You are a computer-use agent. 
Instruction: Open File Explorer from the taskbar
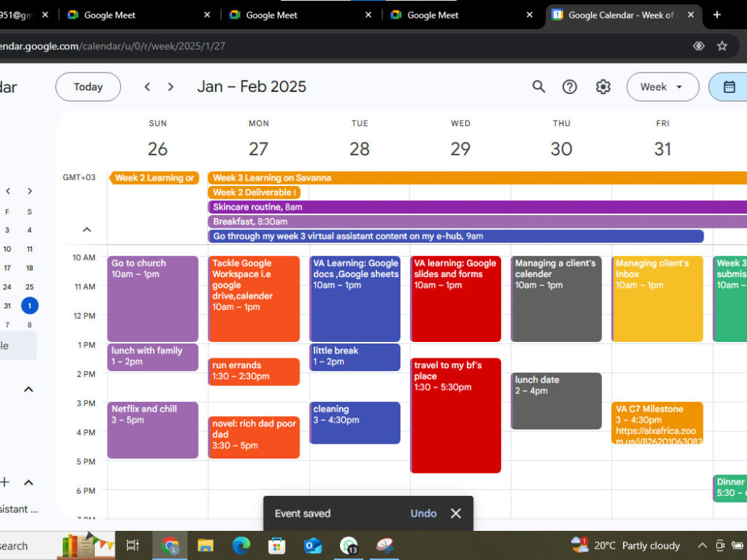205,546
